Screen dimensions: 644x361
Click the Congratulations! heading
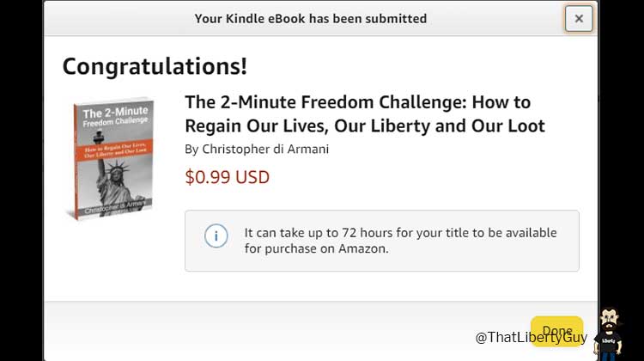click(155, 66)
